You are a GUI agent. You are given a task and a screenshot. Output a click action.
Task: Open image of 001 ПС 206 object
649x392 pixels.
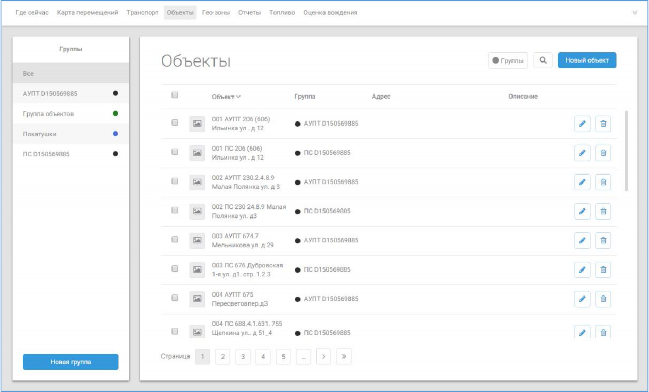197,153
